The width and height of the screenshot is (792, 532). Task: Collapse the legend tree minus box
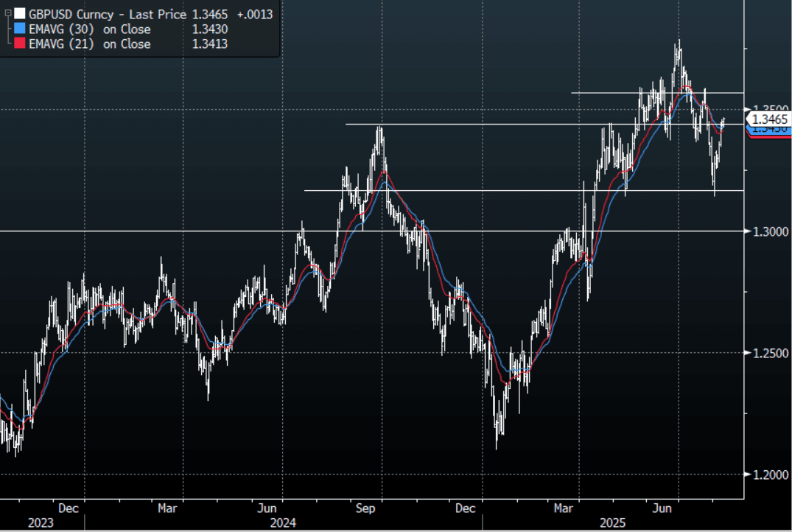click(x=8, y=13)
